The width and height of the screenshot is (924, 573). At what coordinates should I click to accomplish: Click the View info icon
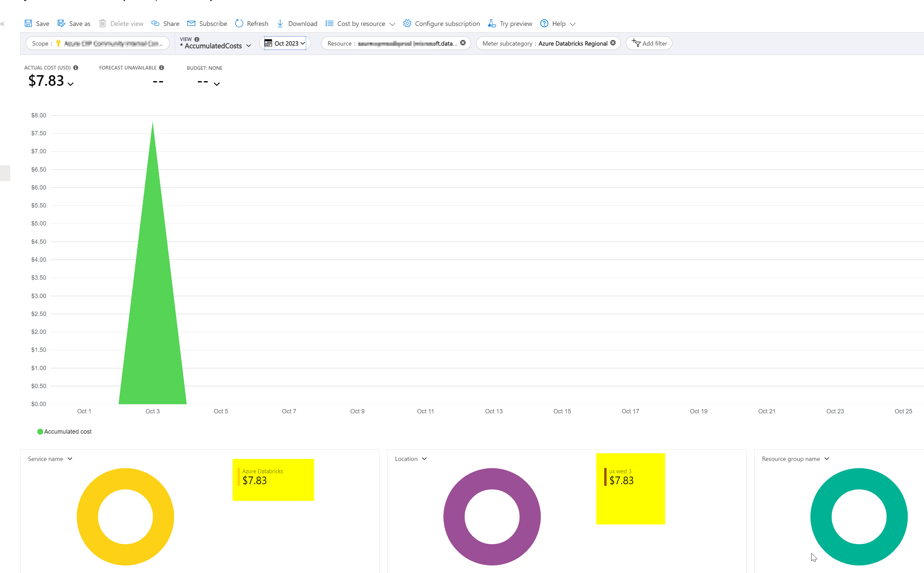[x=197, y=40]
